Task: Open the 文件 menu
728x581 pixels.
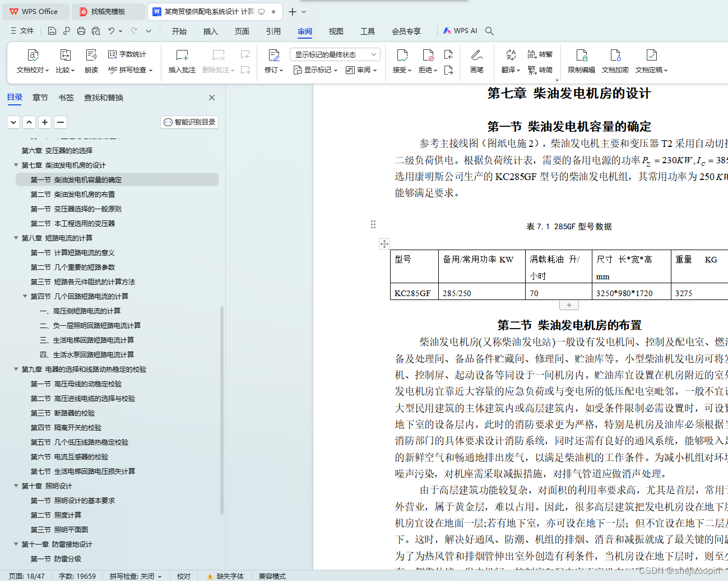Action: click(x=22, y=31)
